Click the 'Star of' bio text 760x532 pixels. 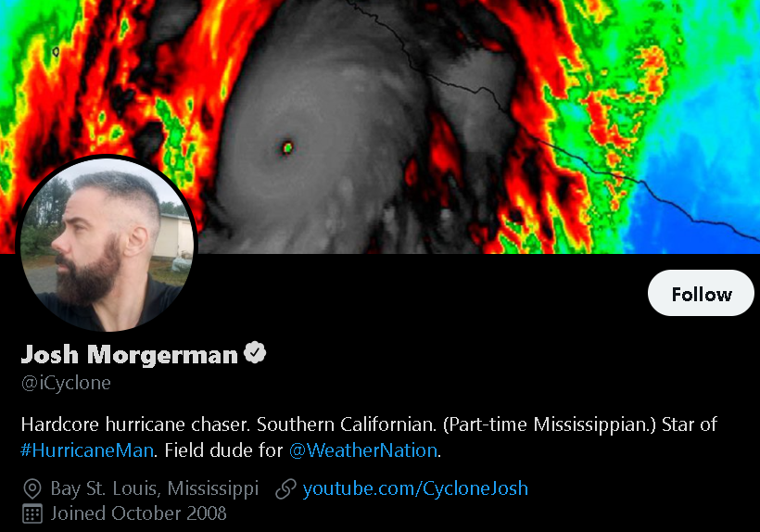690,424
